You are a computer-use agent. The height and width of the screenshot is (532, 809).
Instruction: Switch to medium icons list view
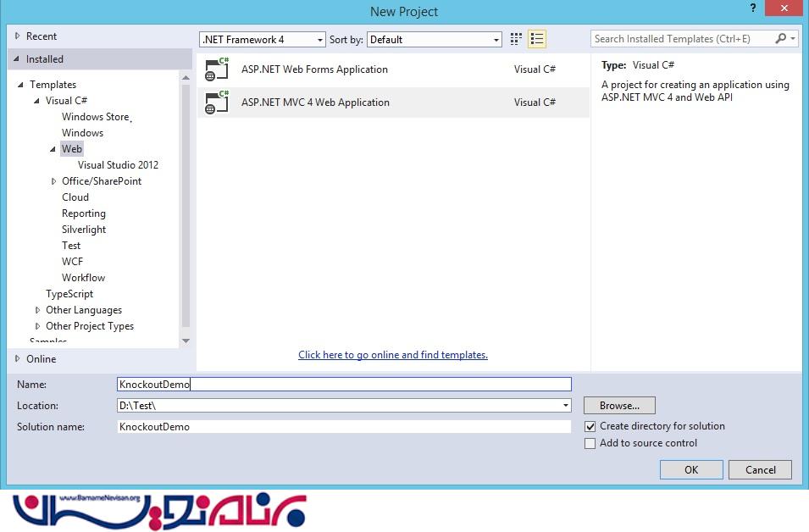click(x=537, y=39)
